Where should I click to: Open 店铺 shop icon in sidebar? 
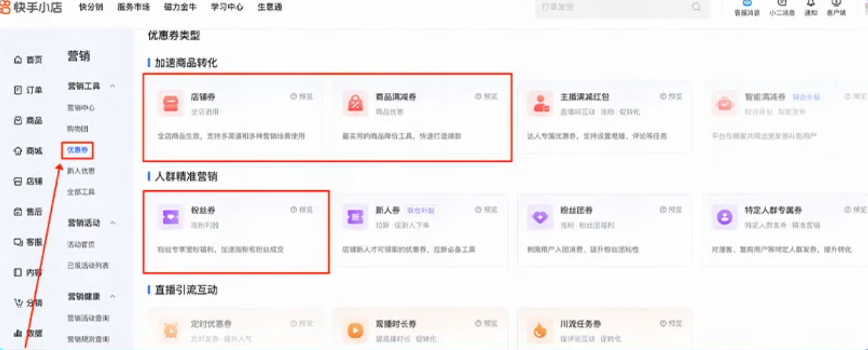[18, 182]
